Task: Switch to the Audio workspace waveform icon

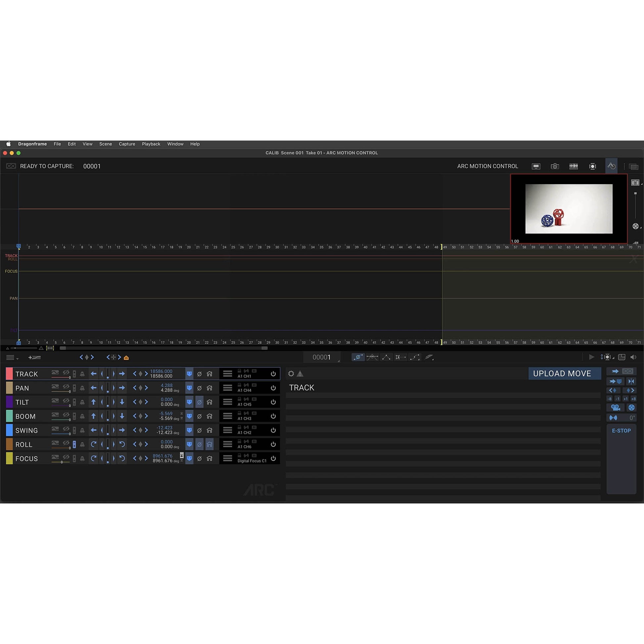Action: (x=574, y=166)
